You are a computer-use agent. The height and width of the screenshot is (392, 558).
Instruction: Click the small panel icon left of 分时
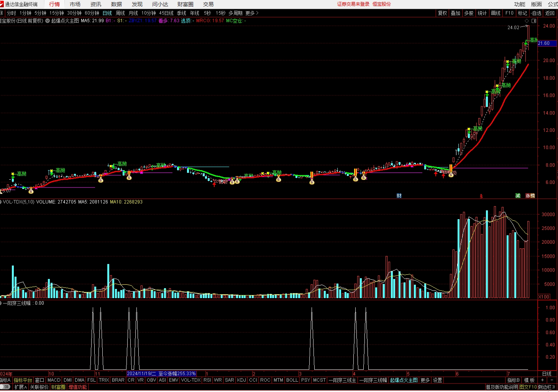2,13
